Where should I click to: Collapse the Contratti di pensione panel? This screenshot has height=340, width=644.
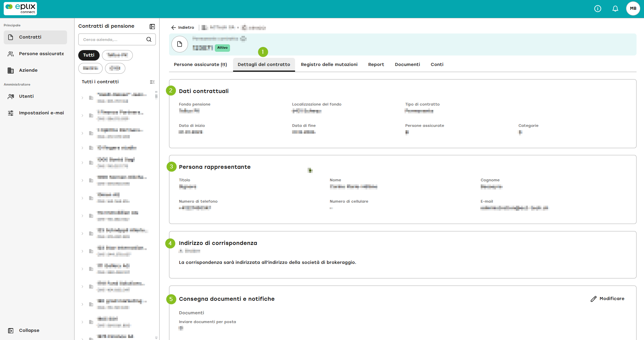point(152,26)
